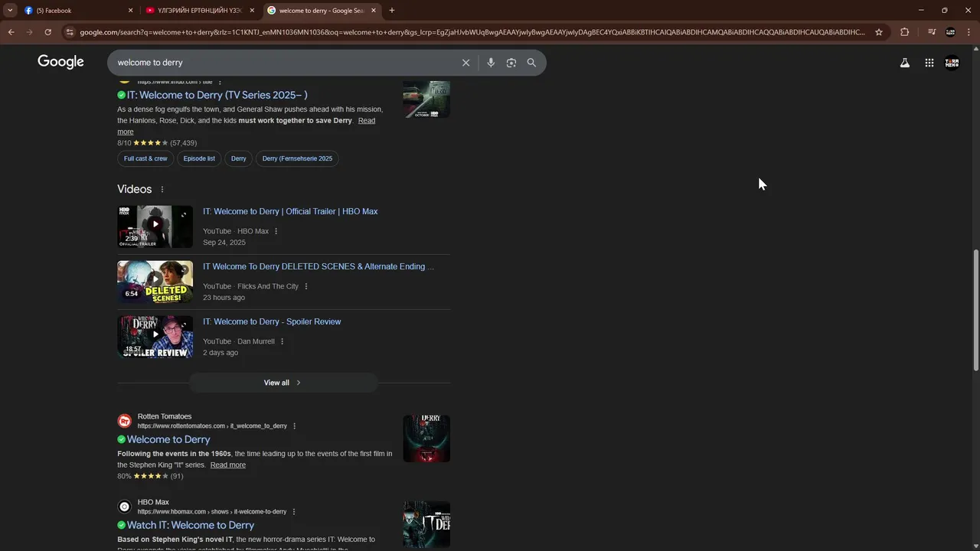Open options for Flicks And The City video
The height and width of the screenshot is (551, 980).
306,286
